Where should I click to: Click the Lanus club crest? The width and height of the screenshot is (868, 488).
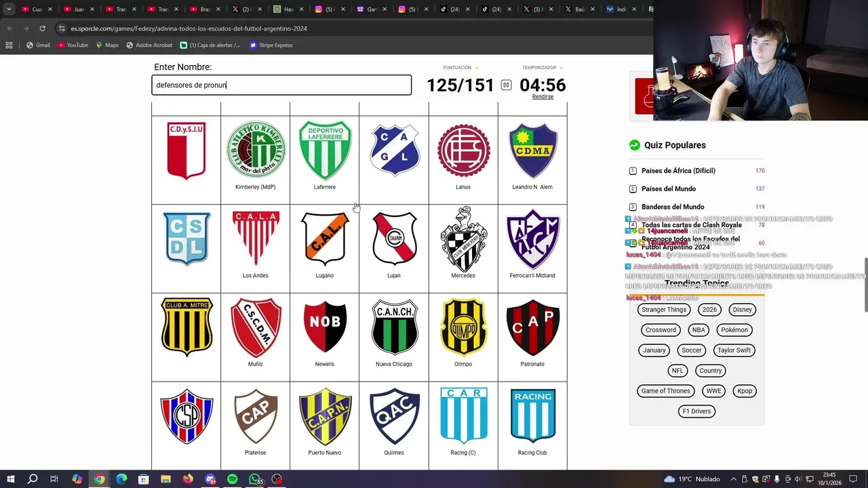(463, 150)
